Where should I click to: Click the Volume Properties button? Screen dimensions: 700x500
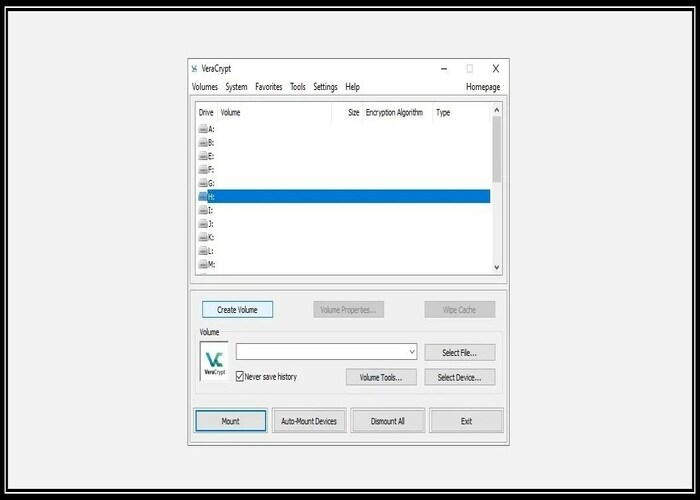(x=349, y=309)
